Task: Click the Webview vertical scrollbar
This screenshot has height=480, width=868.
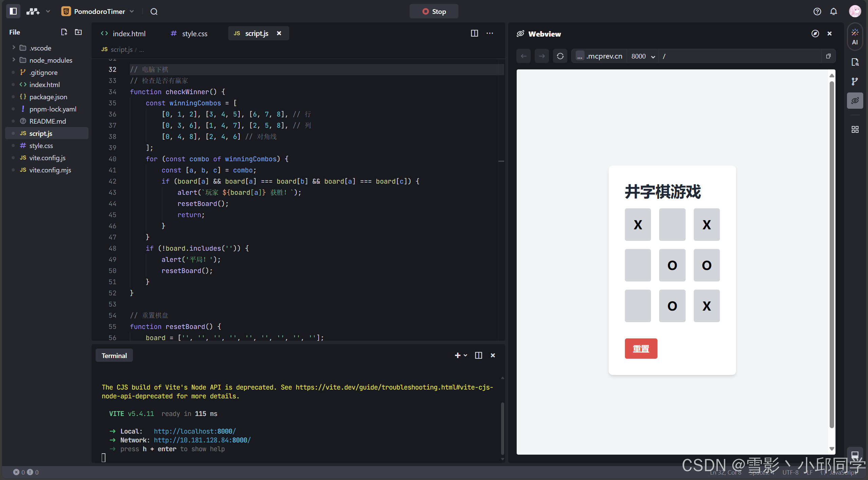Action: tap(831, 254)
